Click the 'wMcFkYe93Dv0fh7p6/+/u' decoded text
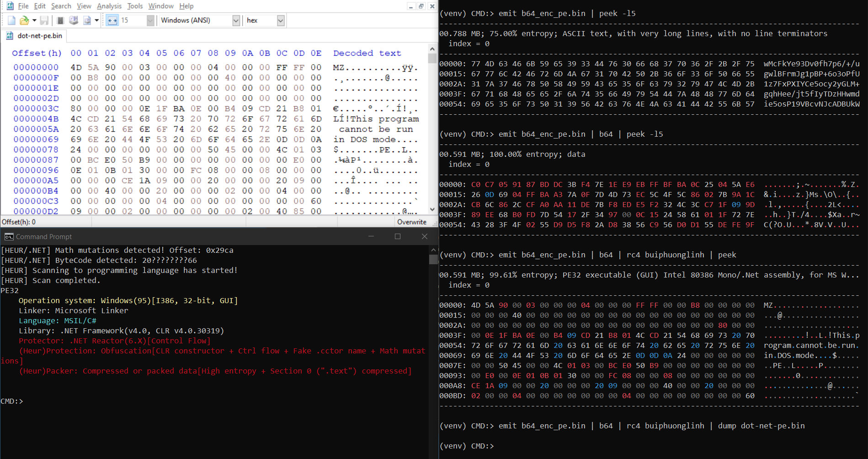The height and width of the screenshot is (459, 868). [812, 64]
